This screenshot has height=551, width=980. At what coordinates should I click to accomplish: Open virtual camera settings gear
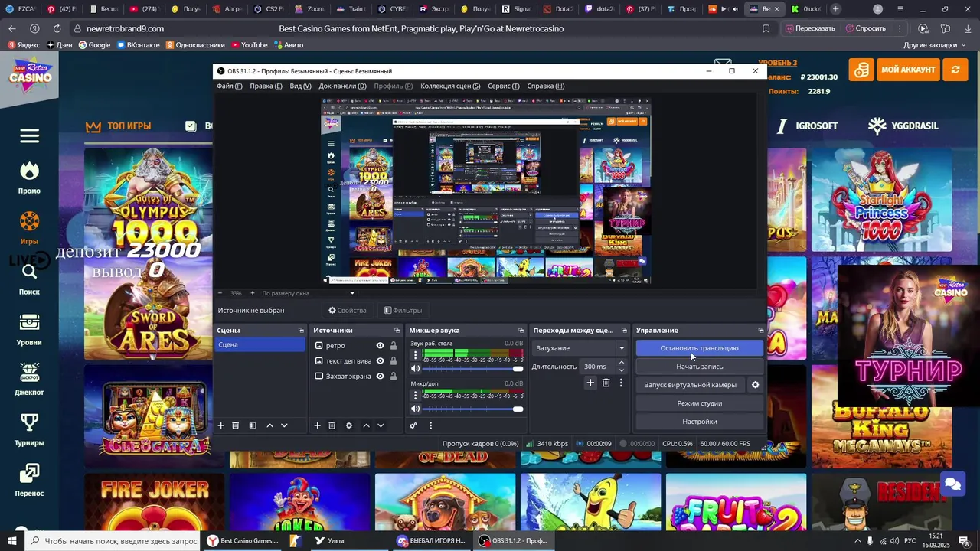point(755,385)
